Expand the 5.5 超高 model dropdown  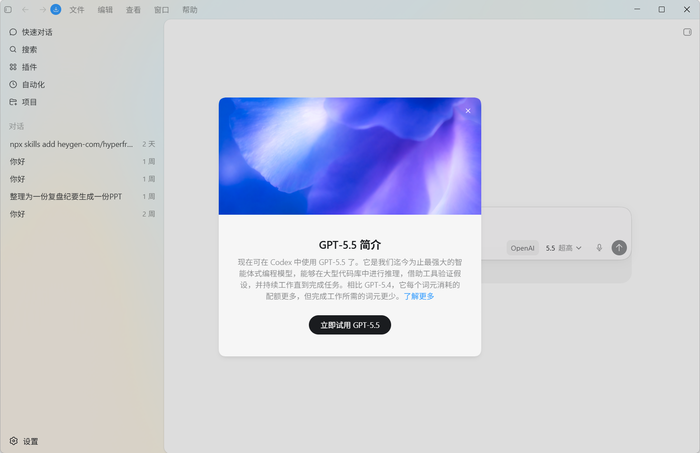coord(563,248)
